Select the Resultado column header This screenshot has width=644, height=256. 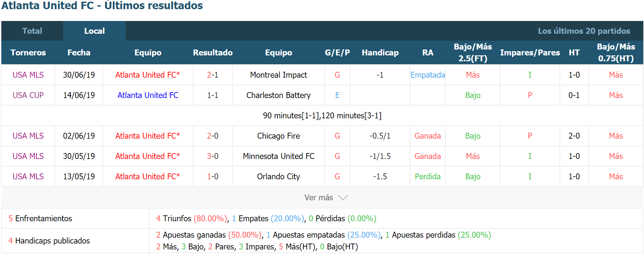tap(213, 52)
